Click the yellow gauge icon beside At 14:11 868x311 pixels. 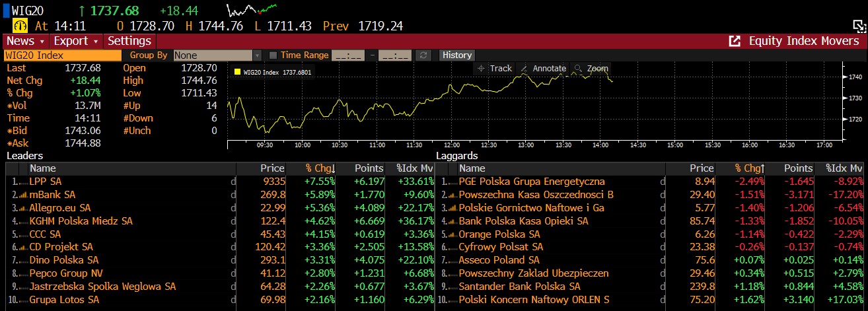click(x=20, y=26)
